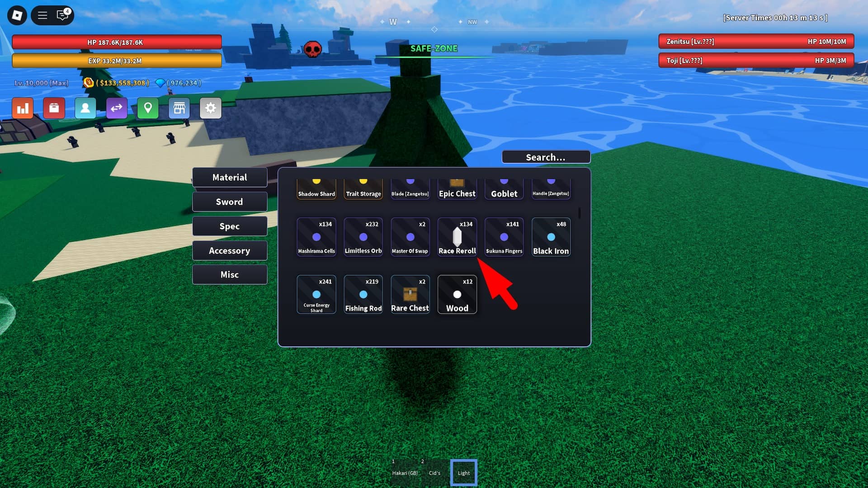868x488 pixels.
Task: Click the Race Reroll item stack
Action: point(457,237)
